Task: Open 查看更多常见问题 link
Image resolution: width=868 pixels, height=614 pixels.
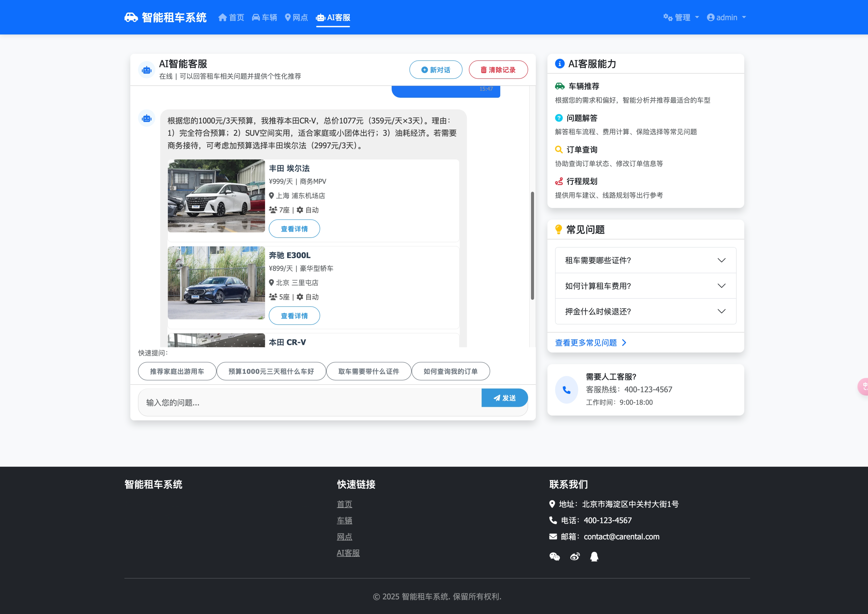Action: pos(590,343)
